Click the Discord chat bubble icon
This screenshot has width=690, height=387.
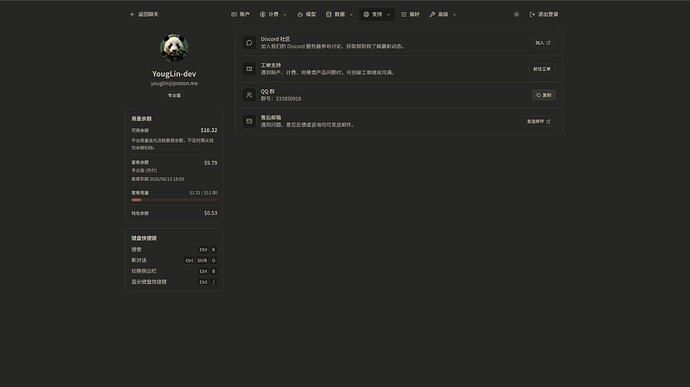coord(249,43)
